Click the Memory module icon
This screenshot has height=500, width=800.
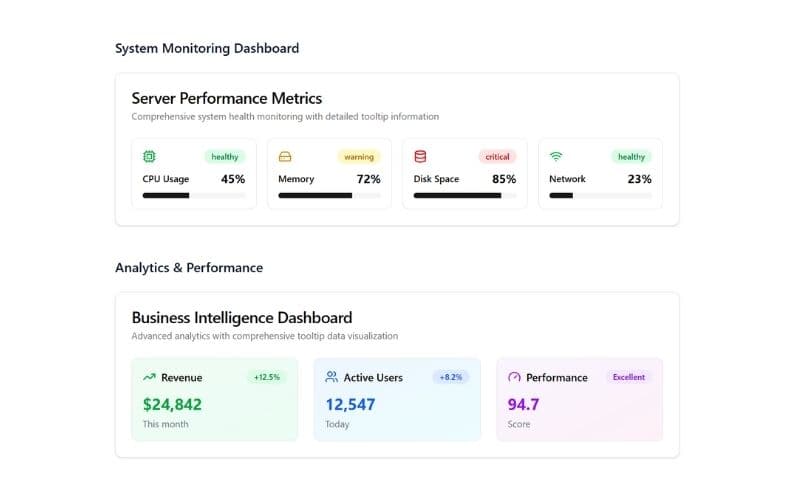click(x=285, y=157)
